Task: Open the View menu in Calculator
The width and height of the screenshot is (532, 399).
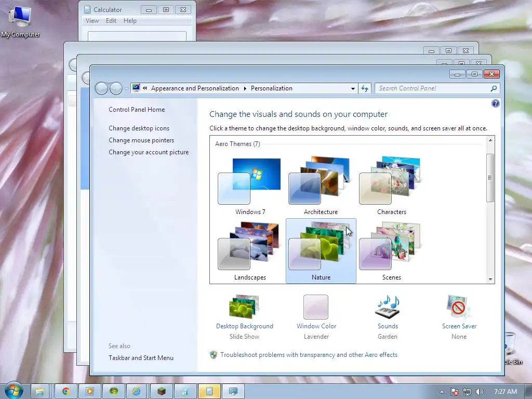Action: click(92, 21)
